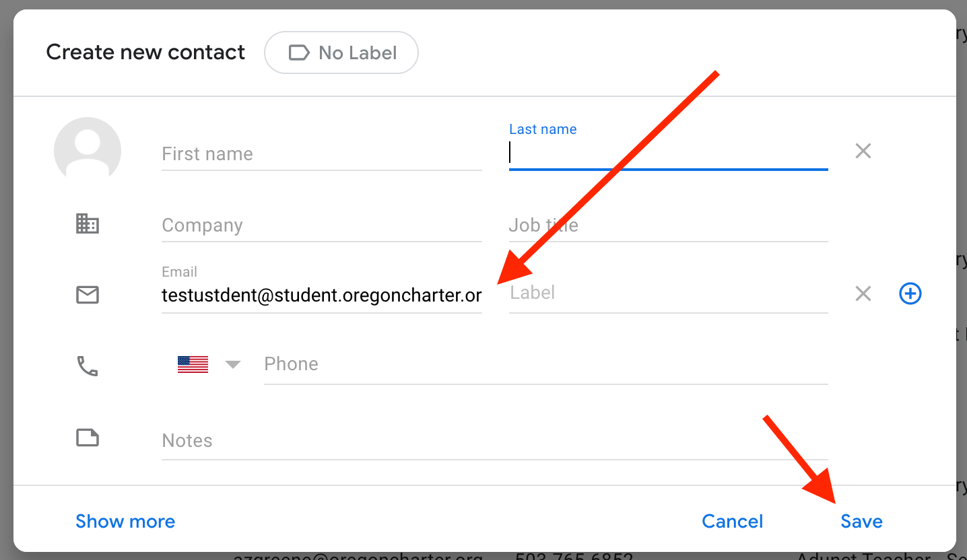Click the phone handset icon
Viewport: 967px width, 560px height.
(88, 366)
